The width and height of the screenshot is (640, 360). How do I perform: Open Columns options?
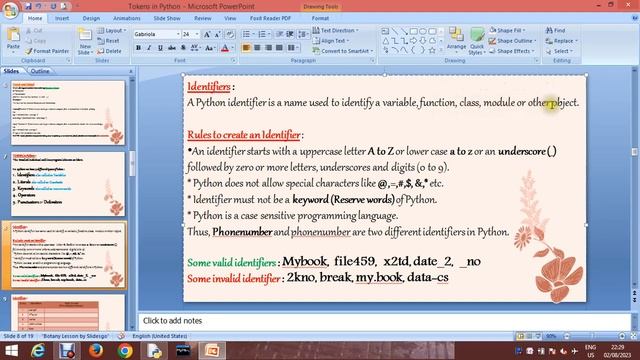293,48
